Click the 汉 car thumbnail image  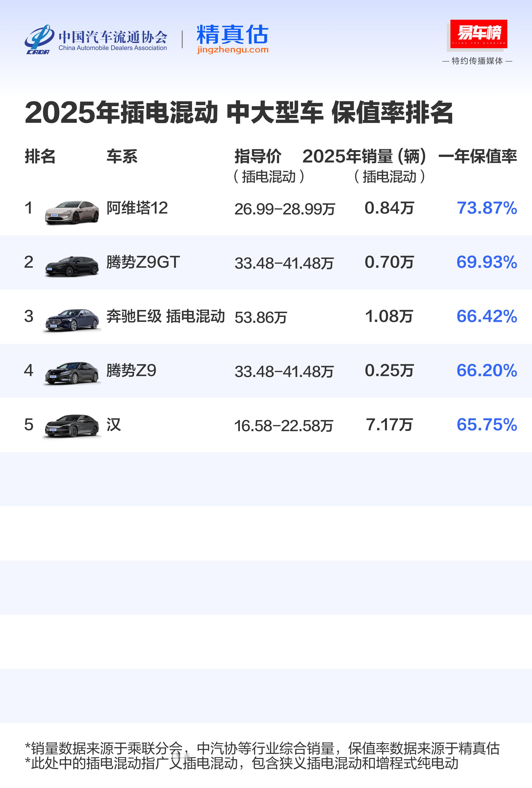72,426
